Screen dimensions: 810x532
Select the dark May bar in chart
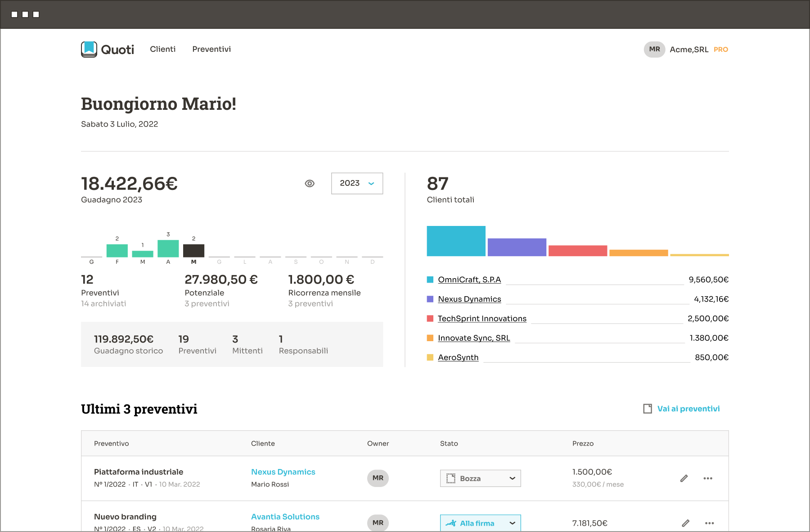coord(193,251)
